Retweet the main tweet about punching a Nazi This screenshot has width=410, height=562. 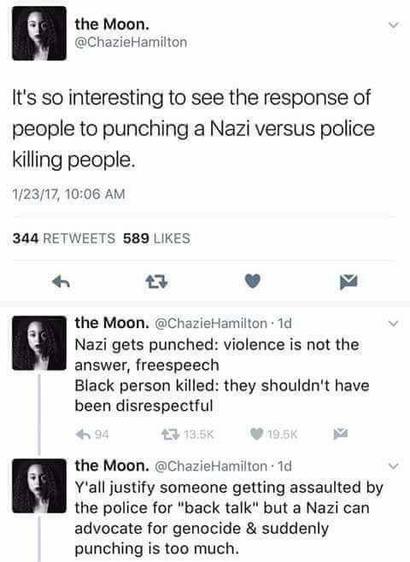[157, 282]
